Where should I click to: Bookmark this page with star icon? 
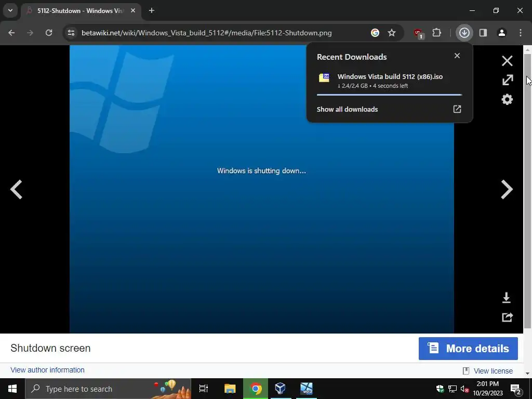click(x=392, y=33)
